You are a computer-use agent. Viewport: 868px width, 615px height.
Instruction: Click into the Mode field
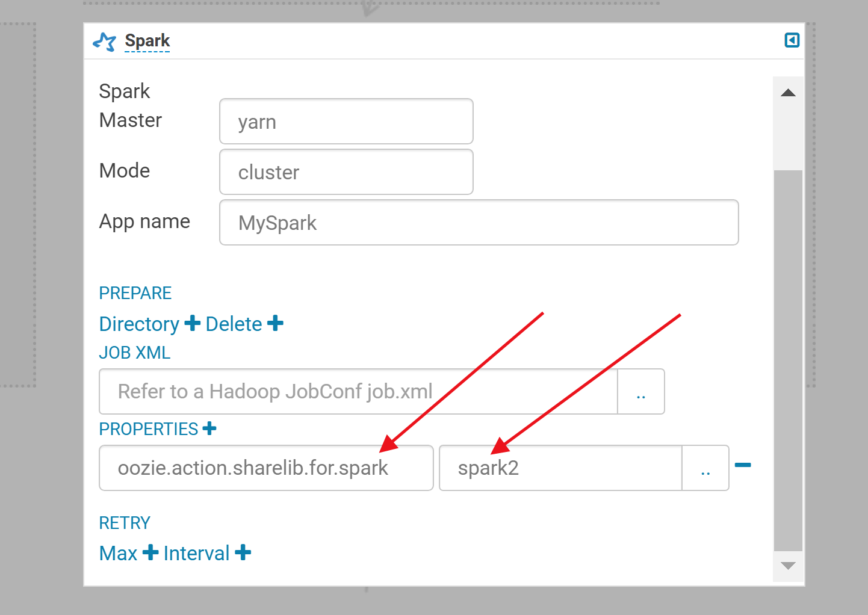point(346,172)
